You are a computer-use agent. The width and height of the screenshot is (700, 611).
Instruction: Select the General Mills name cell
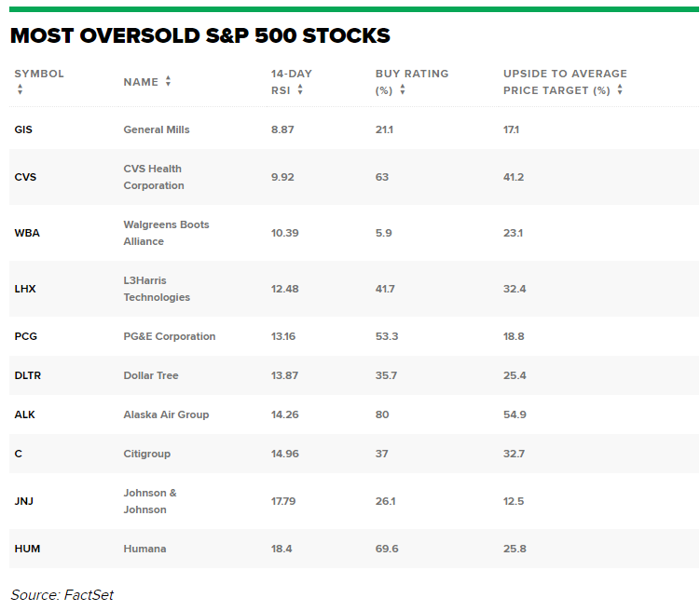156,129
